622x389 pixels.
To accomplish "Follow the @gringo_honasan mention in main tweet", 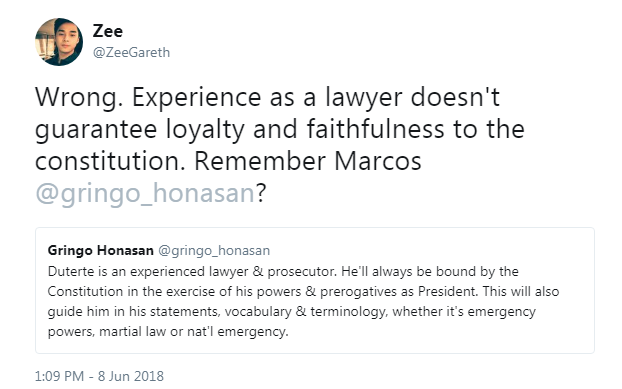I will pos(145,193).
